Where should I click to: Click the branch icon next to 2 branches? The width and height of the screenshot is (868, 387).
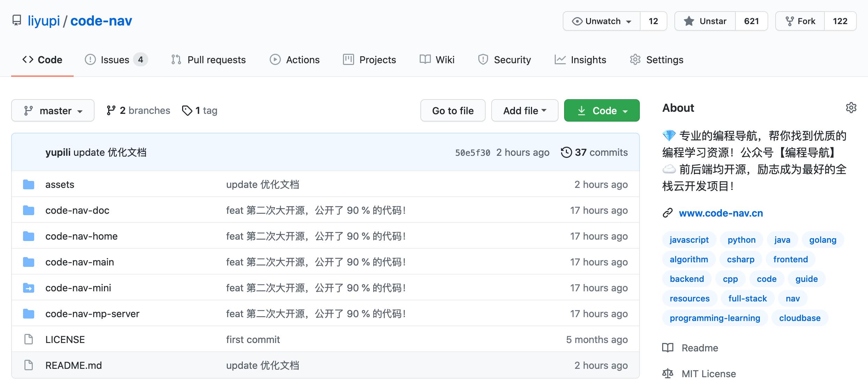click(111, 110)
